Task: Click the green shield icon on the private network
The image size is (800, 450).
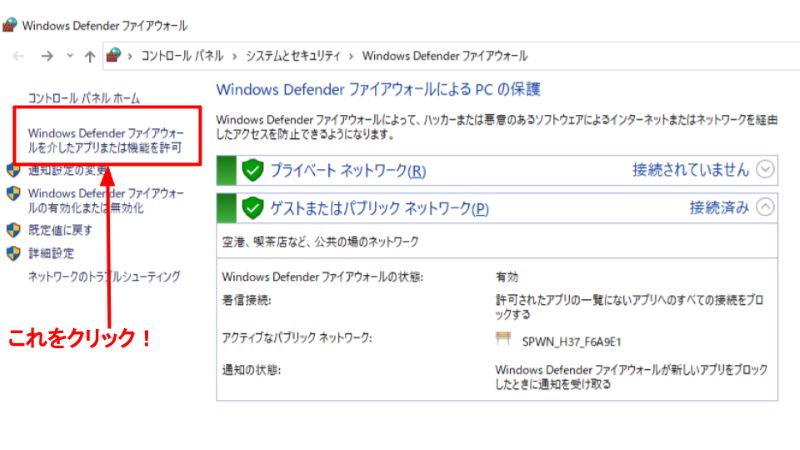Action: click(253, 170)
